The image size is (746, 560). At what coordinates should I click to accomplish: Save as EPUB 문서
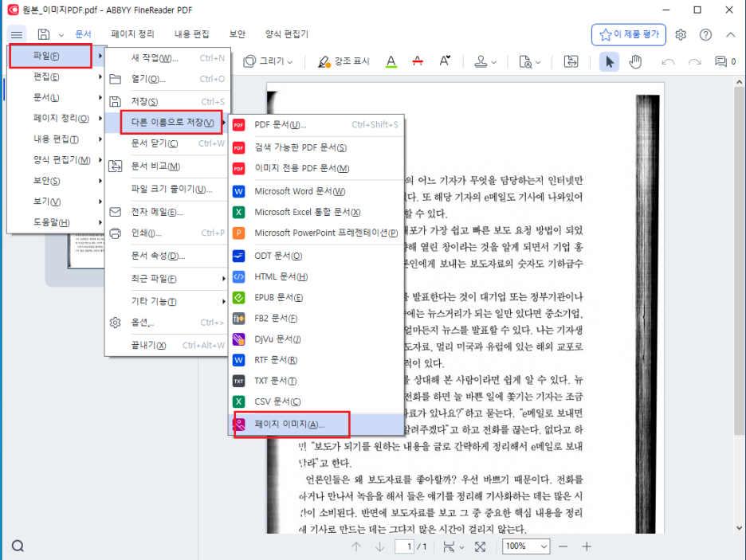tap(317, 298)
